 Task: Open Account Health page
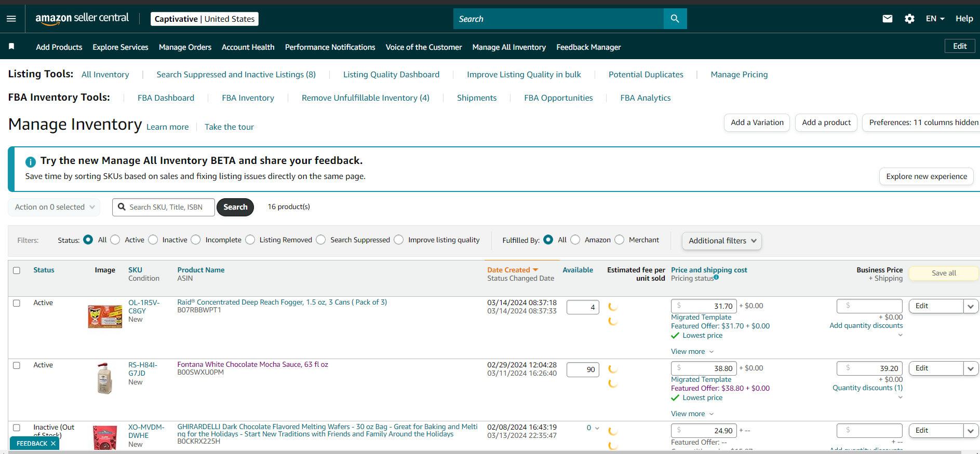point(248,47)
